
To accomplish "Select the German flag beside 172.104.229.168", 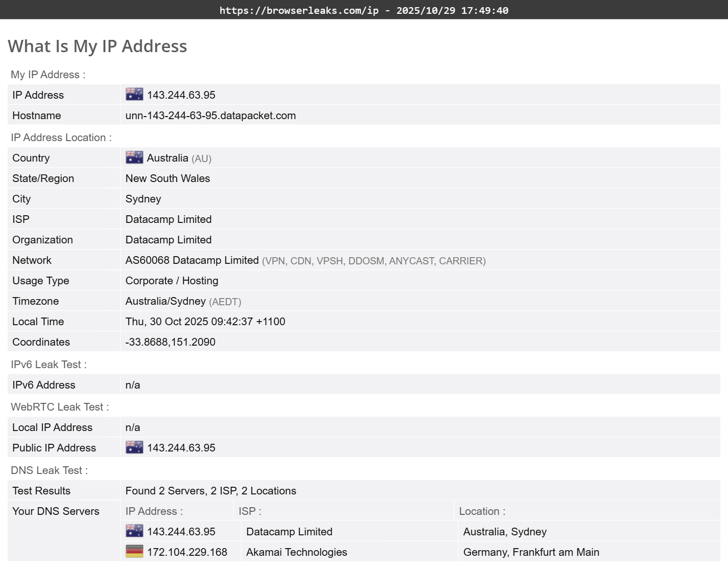I will 134,551.
